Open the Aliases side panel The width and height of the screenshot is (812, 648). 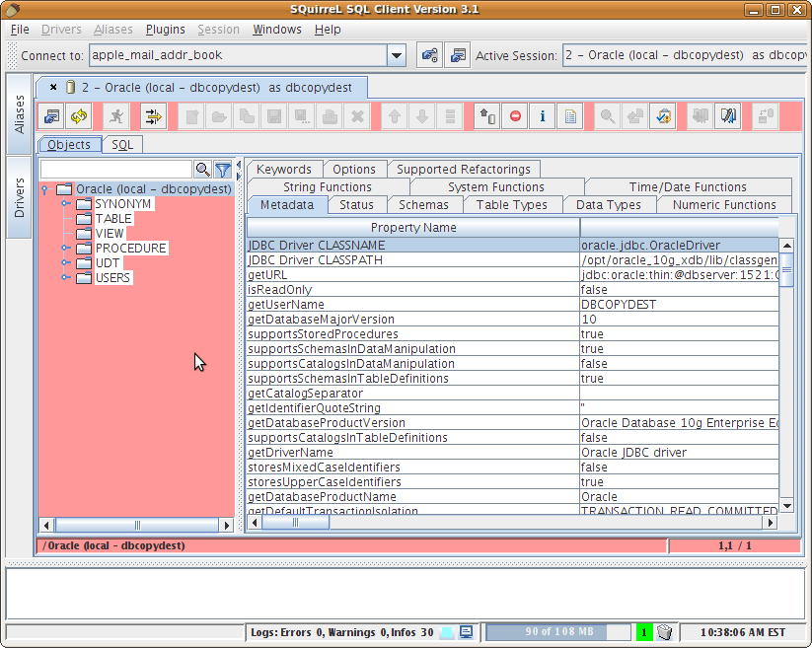pos(20,113)
